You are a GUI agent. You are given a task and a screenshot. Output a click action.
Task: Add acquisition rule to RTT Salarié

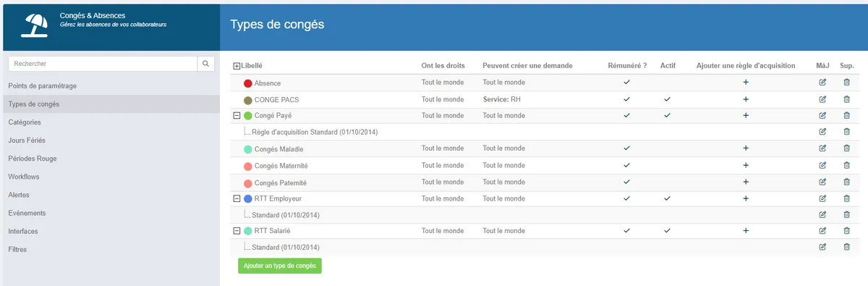(x=746, y=231)
